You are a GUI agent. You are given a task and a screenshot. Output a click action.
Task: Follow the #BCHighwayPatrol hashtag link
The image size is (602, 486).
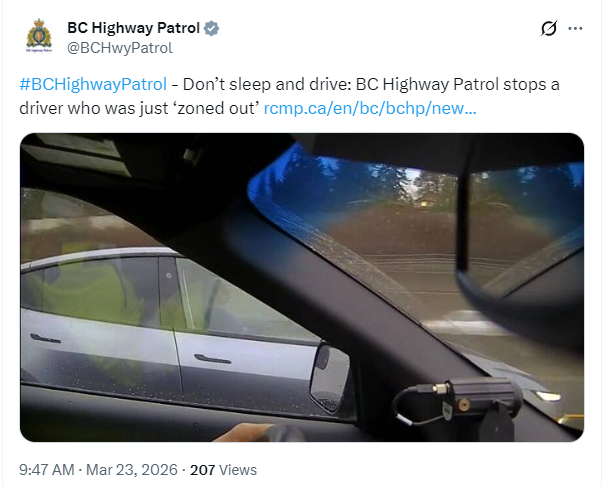[x=93, y=84]
